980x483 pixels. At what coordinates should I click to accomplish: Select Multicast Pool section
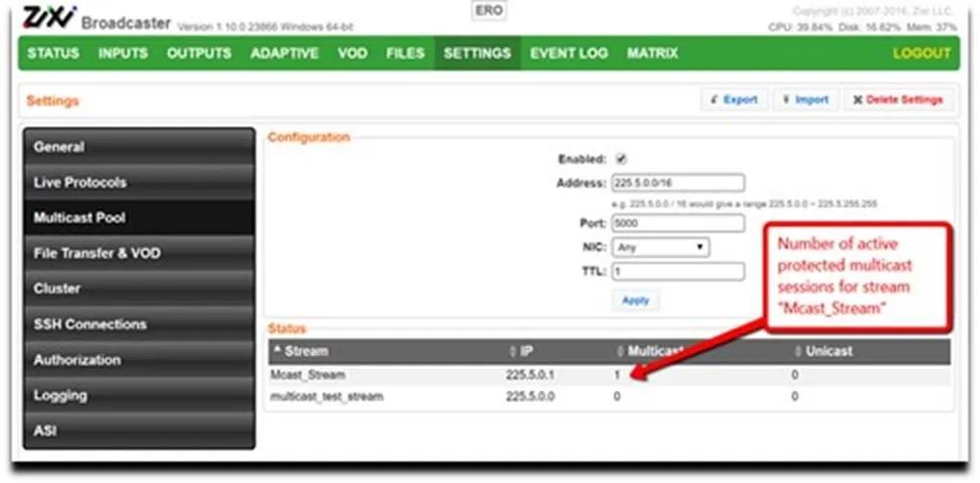click(139, 217)
